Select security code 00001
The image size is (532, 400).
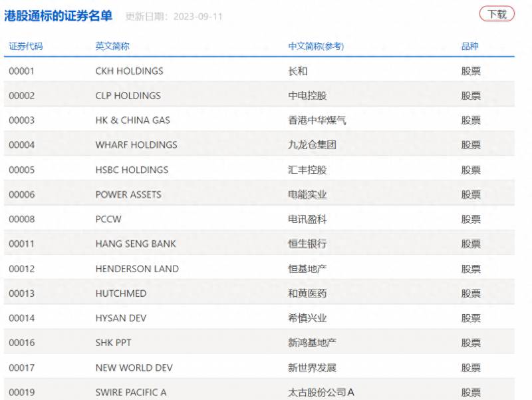click(22, 71)
